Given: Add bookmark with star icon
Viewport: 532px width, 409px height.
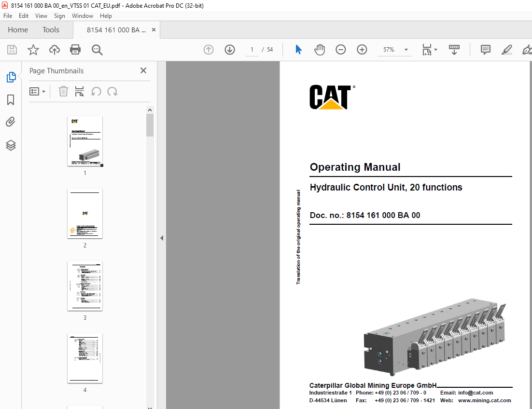Looking at the screenshot, I should tap(33, 50).
